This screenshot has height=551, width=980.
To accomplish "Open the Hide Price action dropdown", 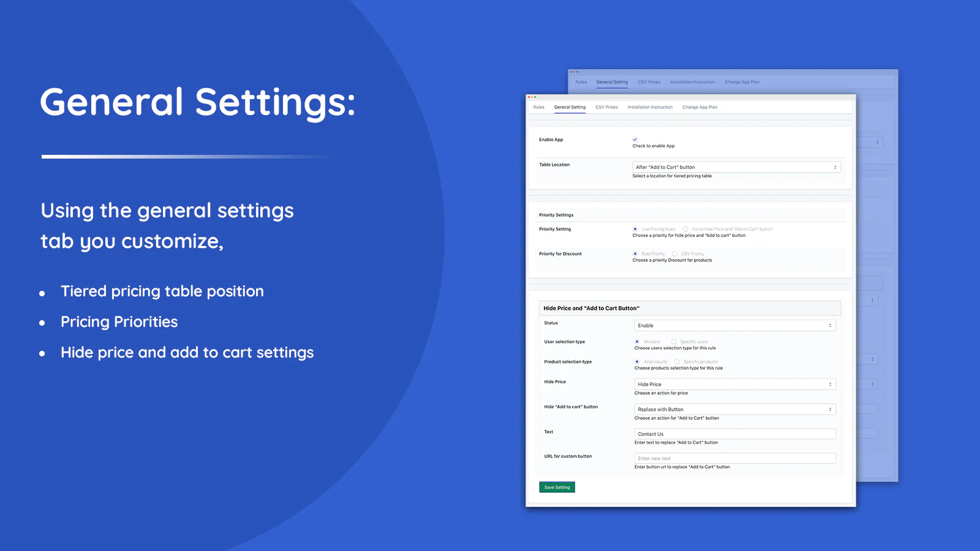I will tap(734, 384).
